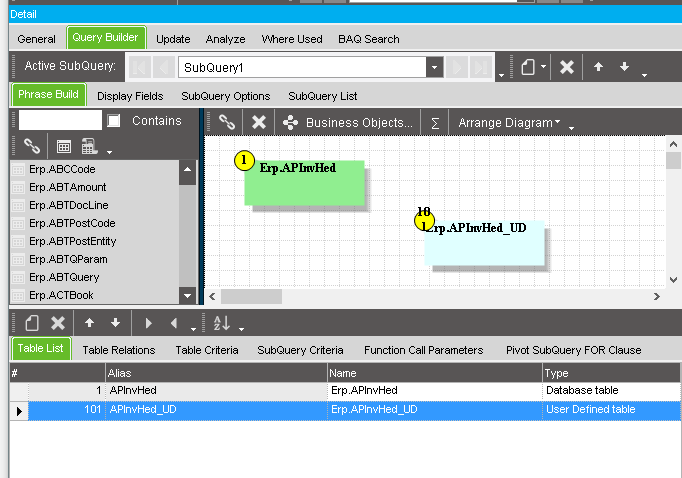Image resolution: width=682 pixels, height=478 pixels.
Task: Click link icon in table search panel
Action: (x=32, y=146)
